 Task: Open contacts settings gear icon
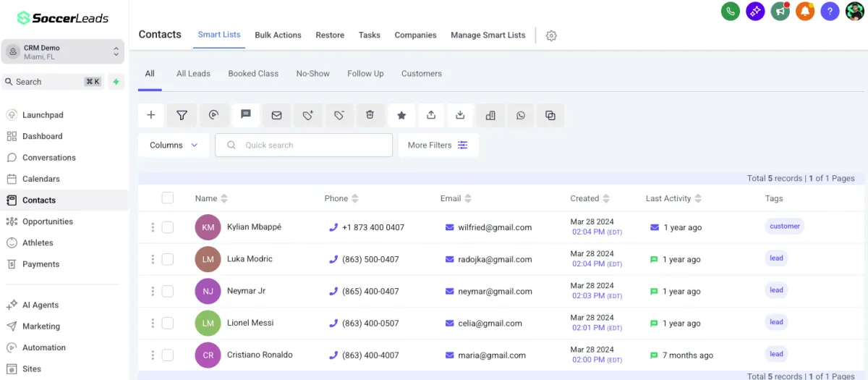click(x=551, y=35)
